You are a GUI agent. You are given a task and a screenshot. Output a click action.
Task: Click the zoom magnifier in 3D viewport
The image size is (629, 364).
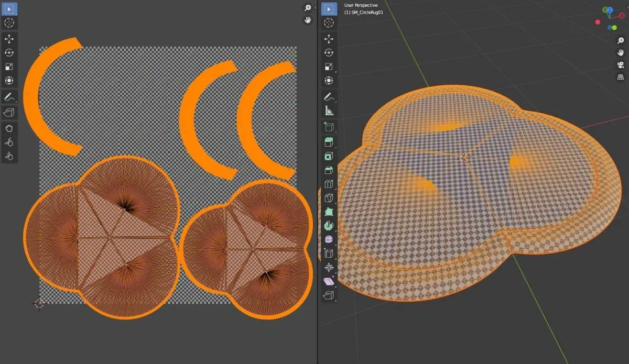pyautogui.click(x=621, y=40)
